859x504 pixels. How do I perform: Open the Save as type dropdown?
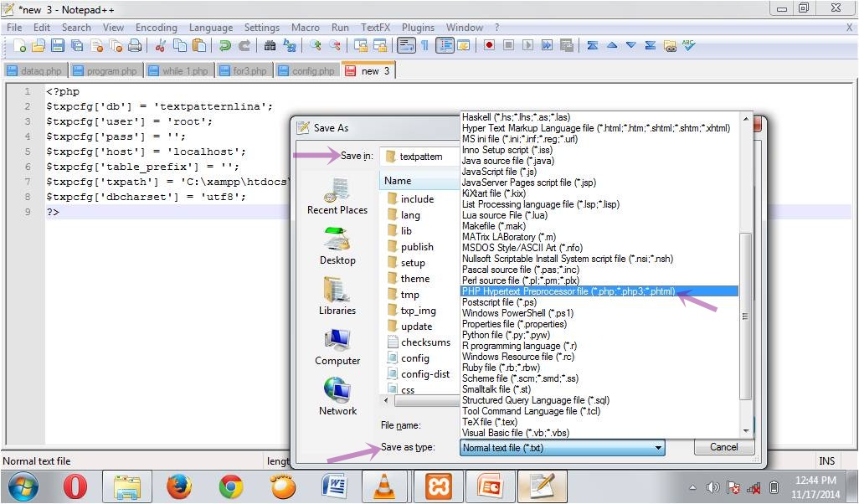563,448
